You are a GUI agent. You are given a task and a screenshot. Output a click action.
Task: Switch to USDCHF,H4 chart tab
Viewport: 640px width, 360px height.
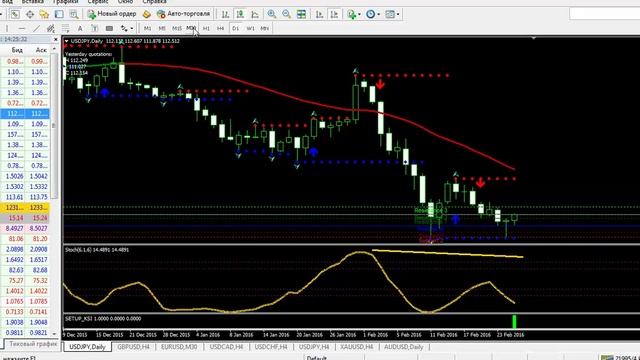[x=271, y=347]
